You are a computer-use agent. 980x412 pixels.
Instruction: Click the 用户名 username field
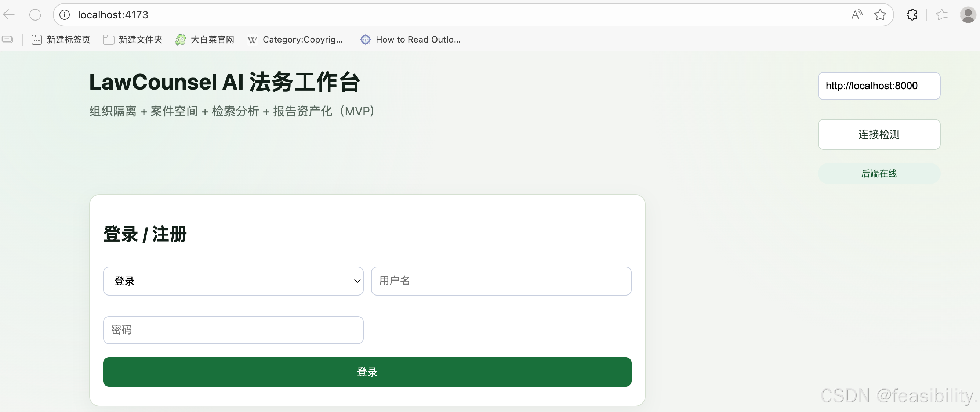tap(501, 281)
